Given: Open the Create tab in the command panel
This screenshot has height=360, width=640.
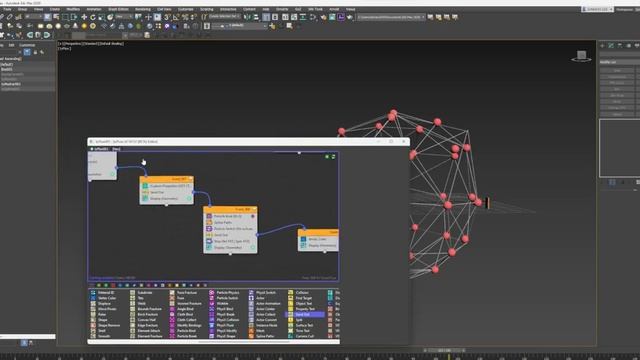Looking at the screenshot, I should 602,46.
